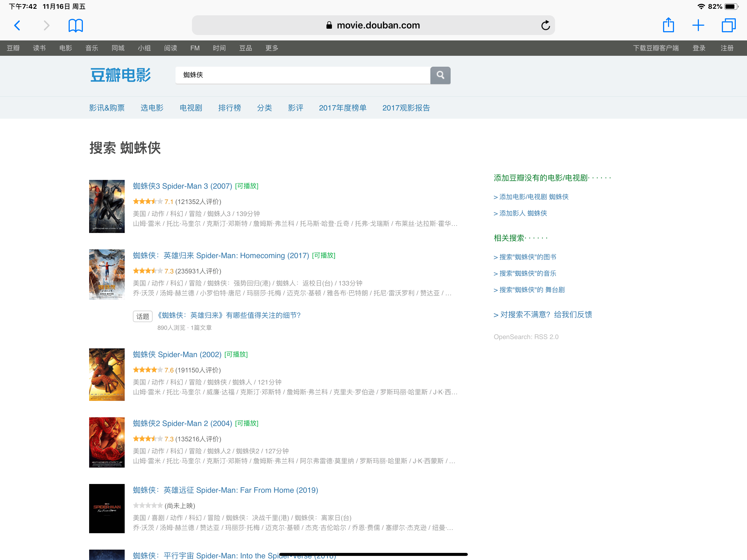This screenshot has height=560, width=747.
Task: Open the Safari share sheet icon
Action: [x=668, y=25]
